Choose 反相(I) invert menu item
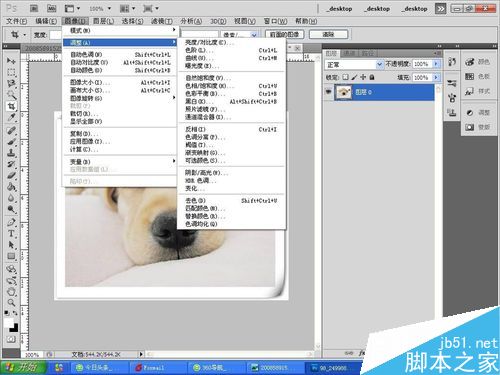The width and height of the screenshot is (500, 375). [x=231, y=129]
